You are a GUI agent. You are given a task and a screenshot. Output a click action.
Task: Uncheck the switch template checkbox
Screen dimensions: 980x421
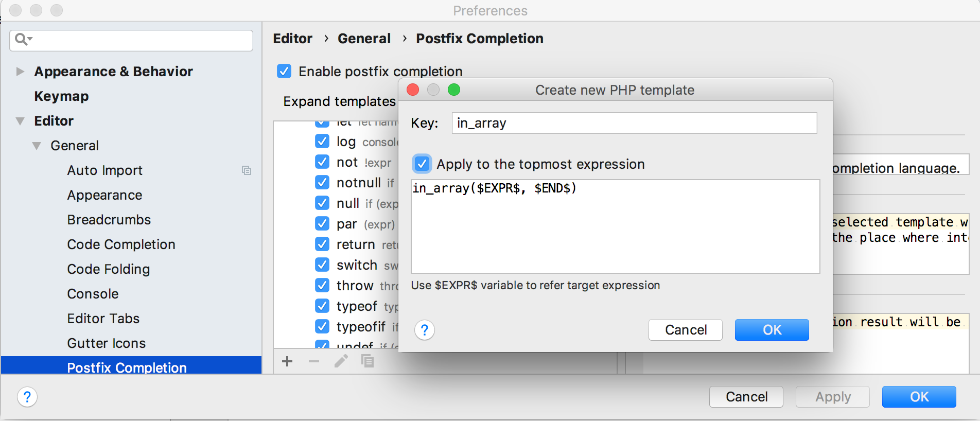pyautogui.click(x=322, y=265)
